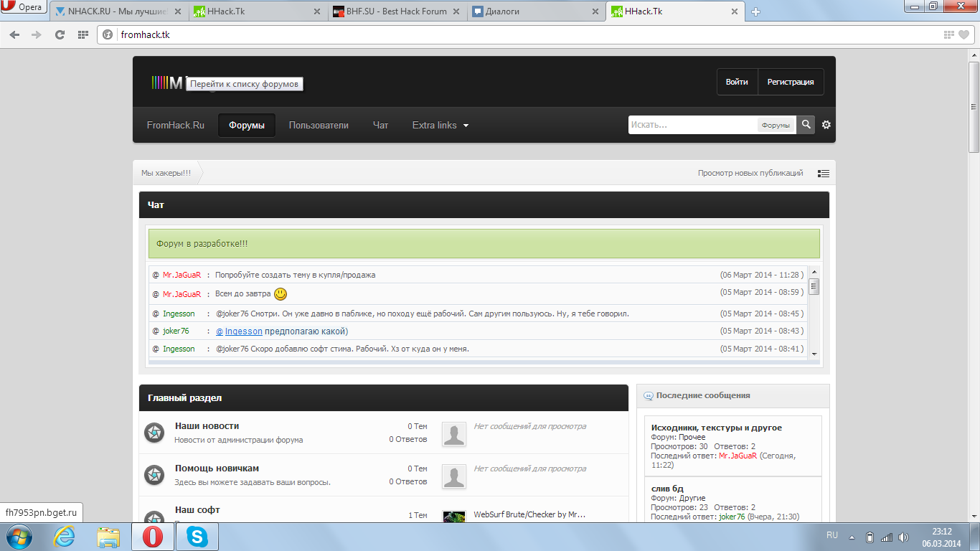
Task: Click the list icon beside Просмотр новых публикаций
Action: [x=824, y=174]
